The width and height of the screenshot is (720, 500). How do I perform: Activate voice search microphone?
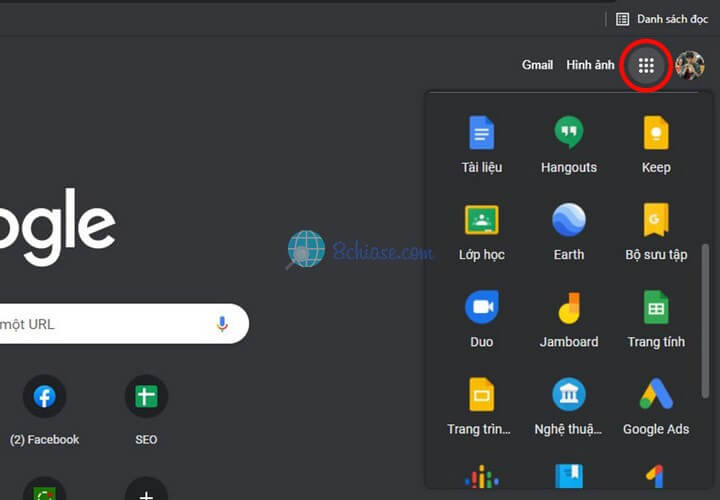pos(222,324)
